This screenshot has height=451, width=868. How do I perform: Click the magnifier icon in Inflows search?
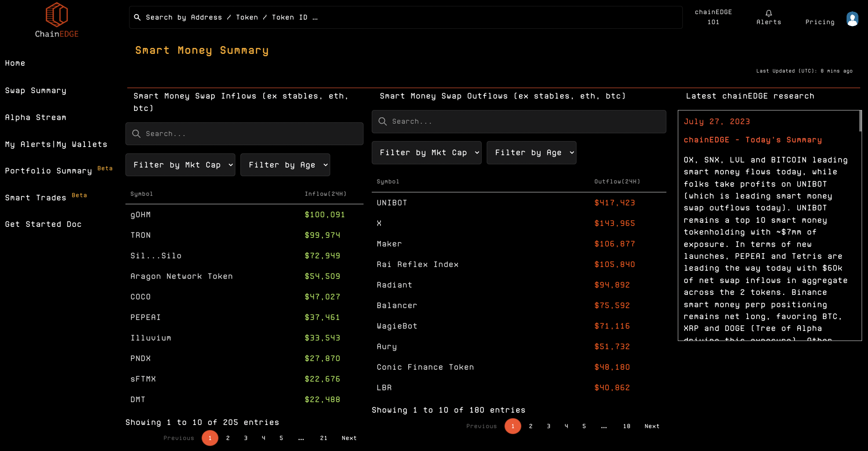point(136,134)
